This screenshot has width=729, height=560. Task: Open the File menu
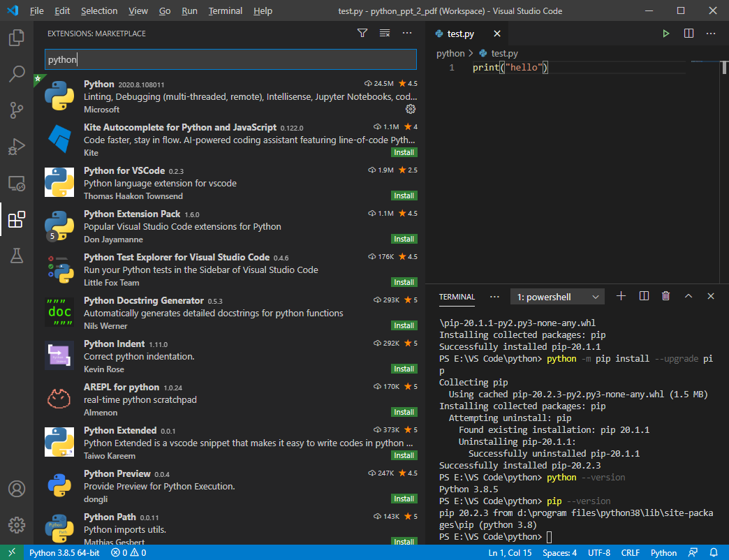pyautogui.click(x=37, y=10)
